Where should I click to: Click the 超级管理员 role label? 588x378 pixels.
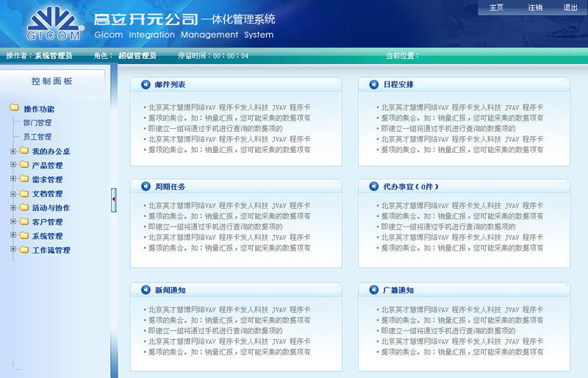(137, 56)
